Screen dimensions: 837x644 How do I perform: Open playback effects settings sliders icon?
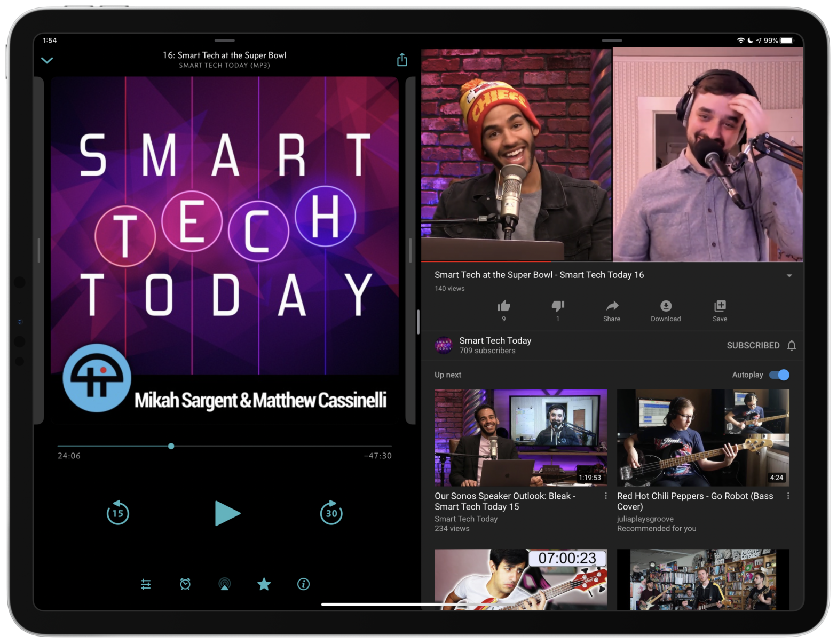(x=146, y=584)
